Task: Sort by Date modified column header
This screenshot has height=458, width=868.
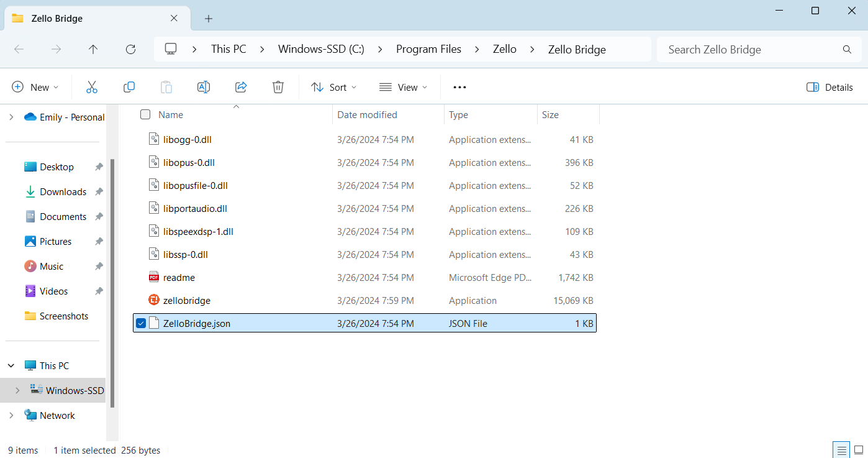Action: click(x=367, y=114)
